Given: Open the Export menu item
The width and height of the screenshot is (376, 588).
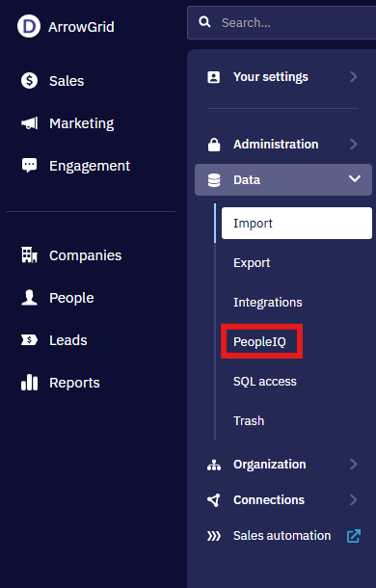Looking at the screenshot, I should 252,263.
